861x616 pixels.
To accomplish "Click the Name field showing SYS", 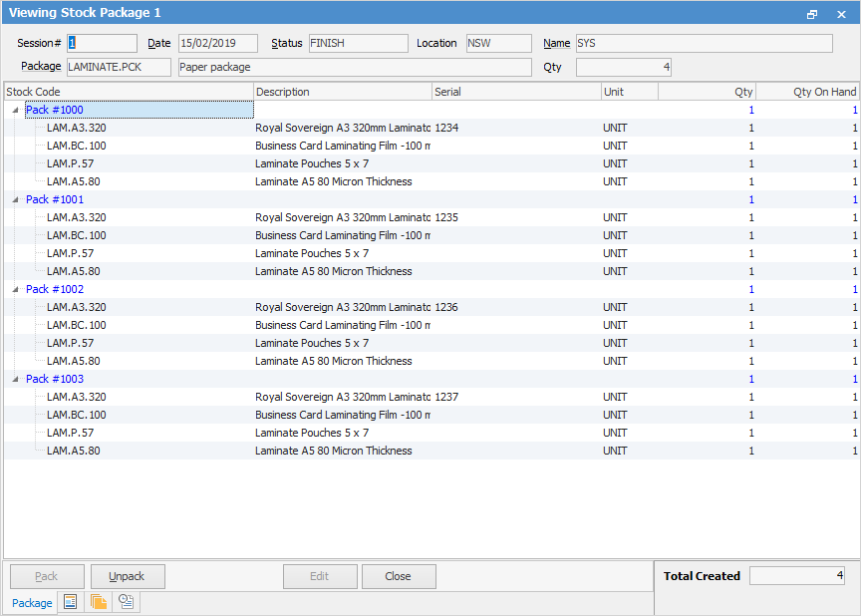I will tap(703, 44).
